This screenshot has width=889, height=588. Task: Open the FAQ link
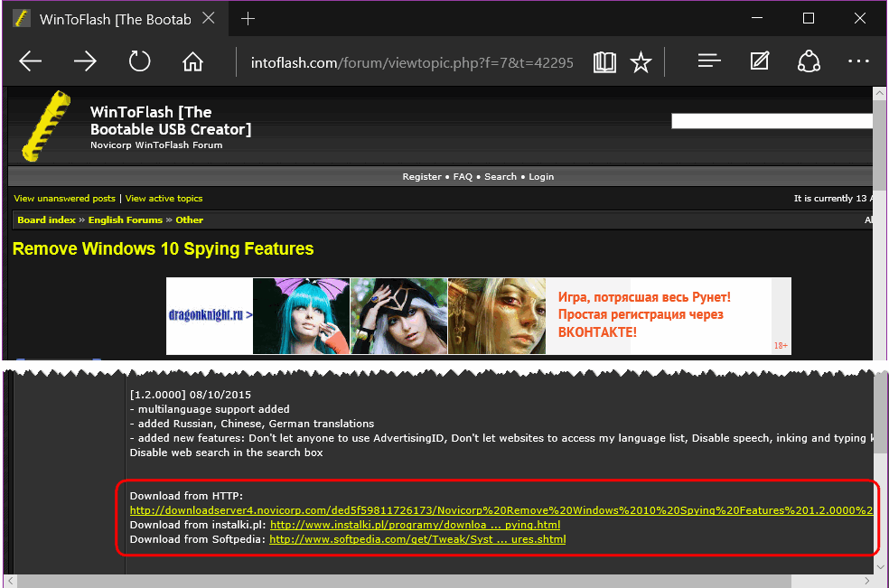tap(463, 177)
